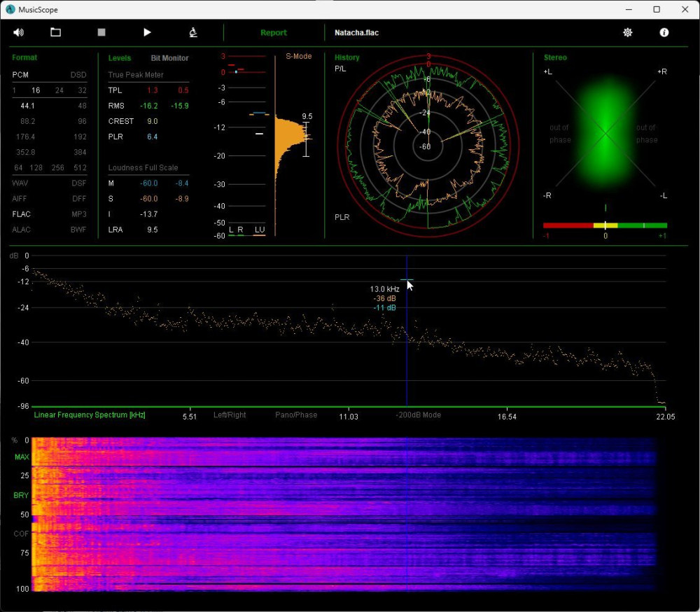
Task: Click the PLR value 6.4
Action: pyautogui.click(x=152, y=137)
